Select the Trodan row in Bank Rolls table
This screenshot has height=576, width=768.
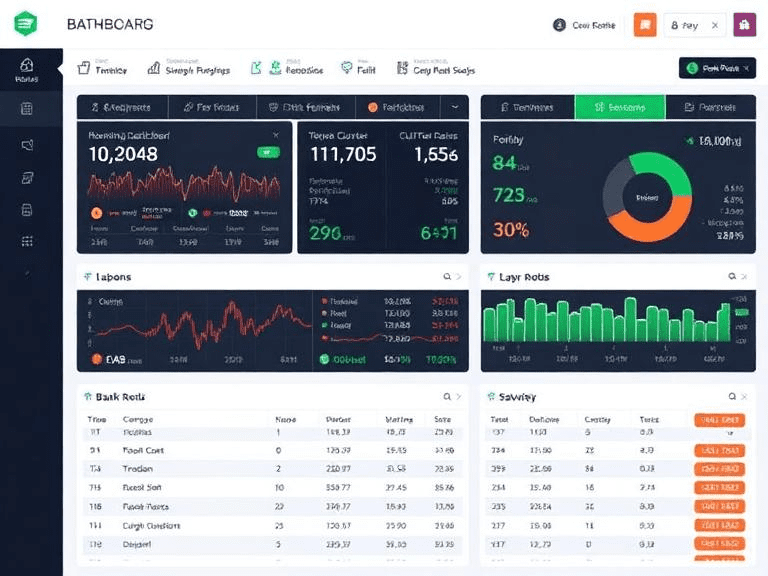(x=137, y=468)
